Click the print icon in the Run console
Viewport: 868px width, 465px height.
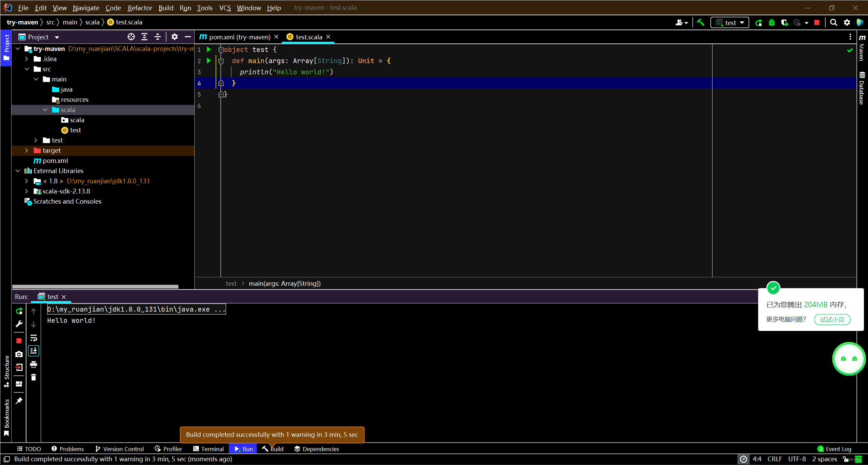pos(33,365)
